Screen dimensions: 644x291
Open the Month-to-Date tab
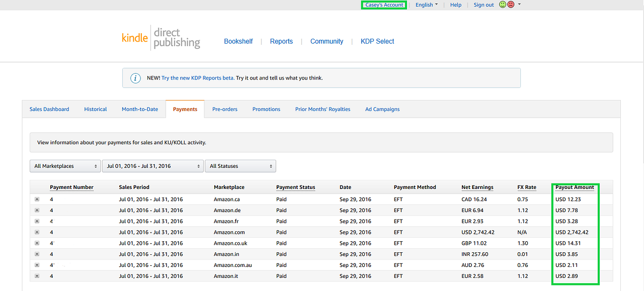[139, 109]
